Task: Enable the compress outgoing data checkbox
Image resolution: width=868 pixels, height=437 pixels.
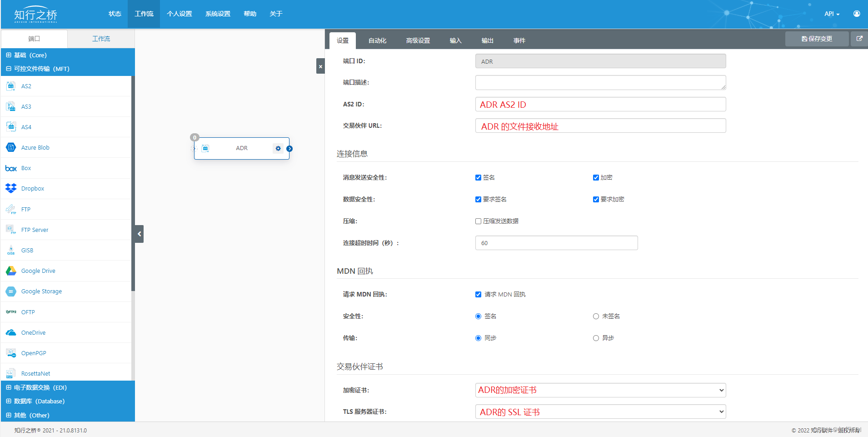Action: coord(478,221)
